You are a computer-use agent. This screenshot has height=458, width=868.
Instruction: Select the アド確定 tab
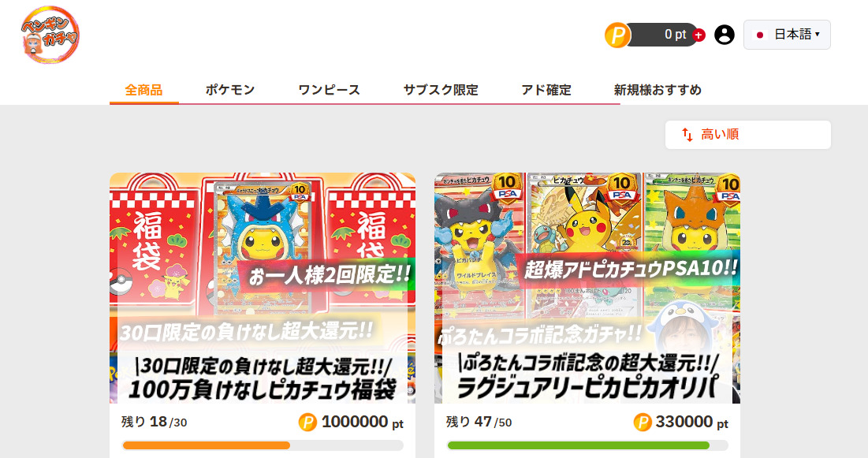click(x=546, y=90)
